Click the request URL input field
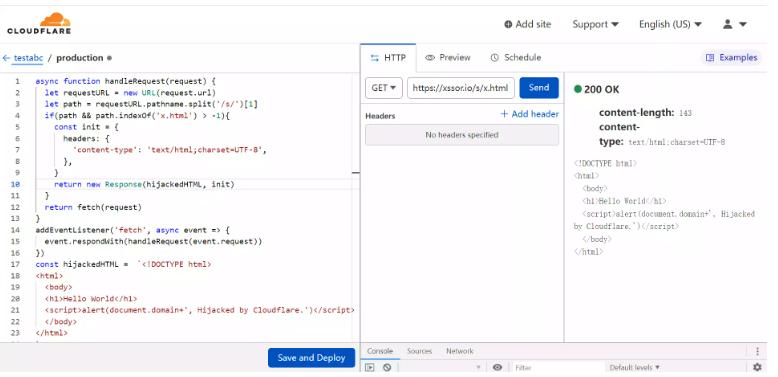Screen dimensions: 778x377 (461, 88)
